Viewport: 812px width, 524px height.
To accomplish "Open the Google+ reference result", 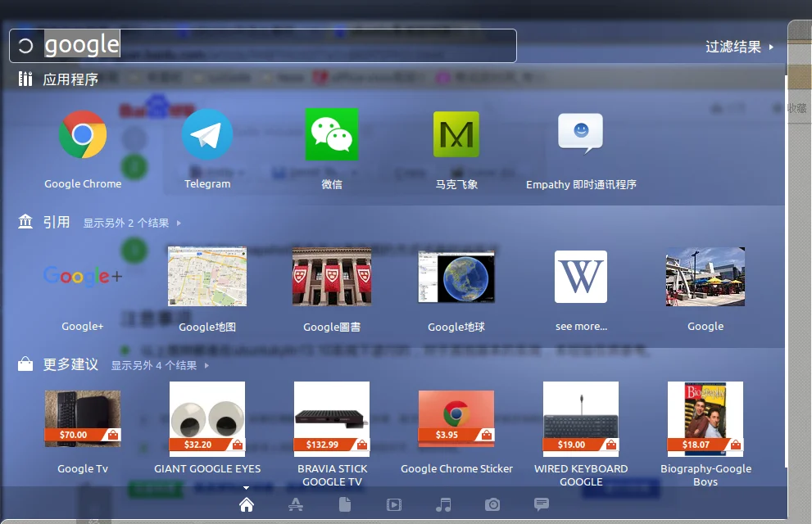I will click(83, 276).
